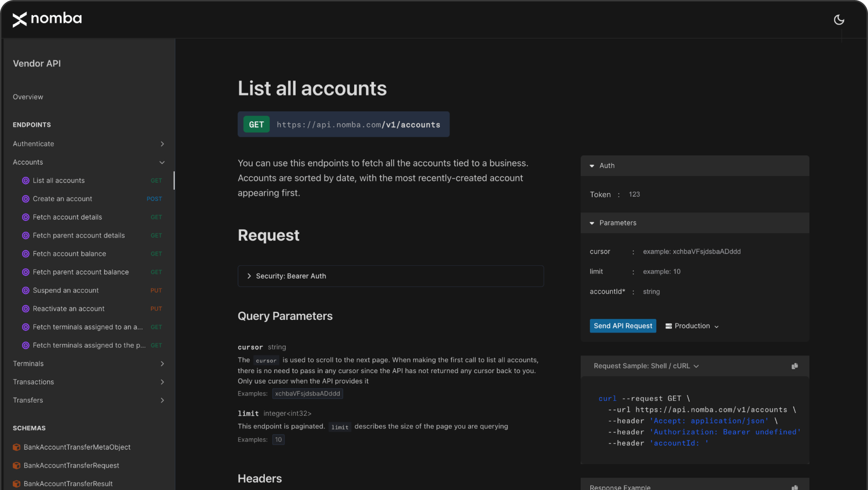The image size is (868, 490).
Task: Click the icon beside Reactivate an account
Action: [x=26, y=309]
